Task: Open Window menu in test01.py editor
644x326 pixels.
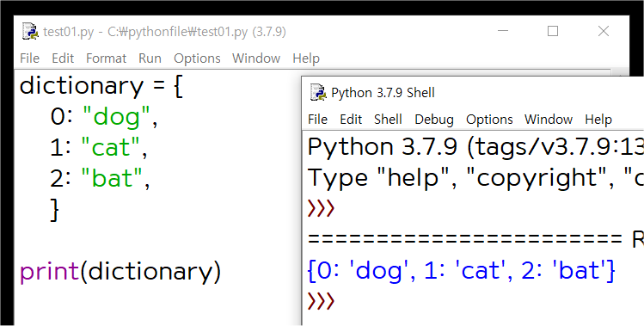Action: click(x=256, y=58)
